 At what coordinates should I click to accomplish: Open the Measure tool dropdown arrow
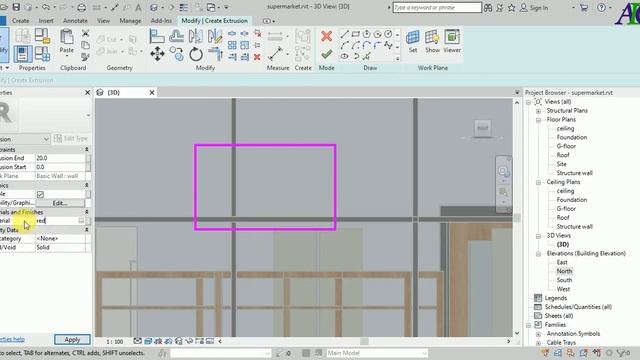(x=288, y=54)
